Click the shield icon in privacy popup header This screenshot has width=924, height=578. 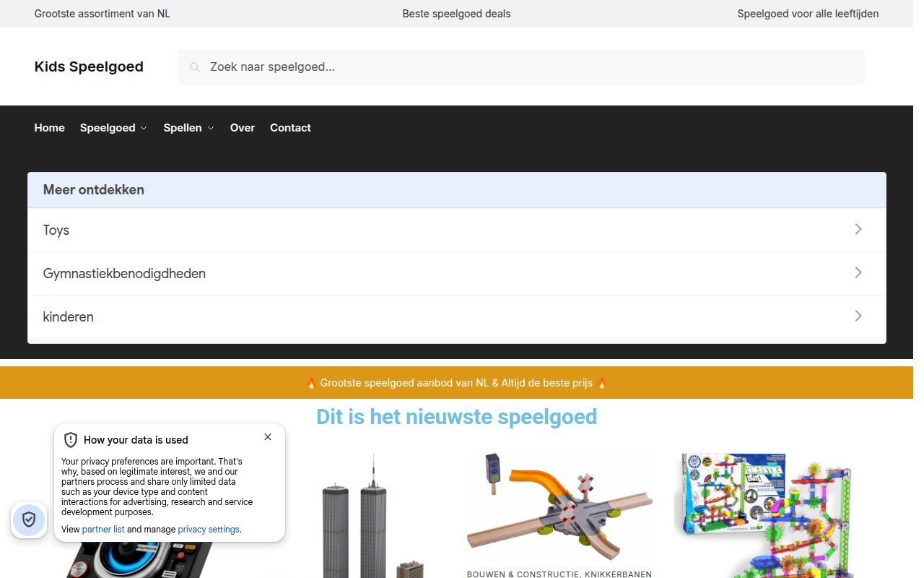pyautogui.click(x=71, y=440)
